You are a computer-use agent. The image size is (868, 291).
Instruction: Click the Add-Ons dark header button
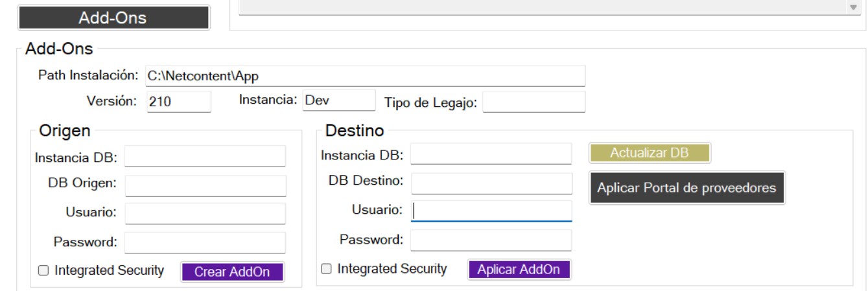click(113, 17)
